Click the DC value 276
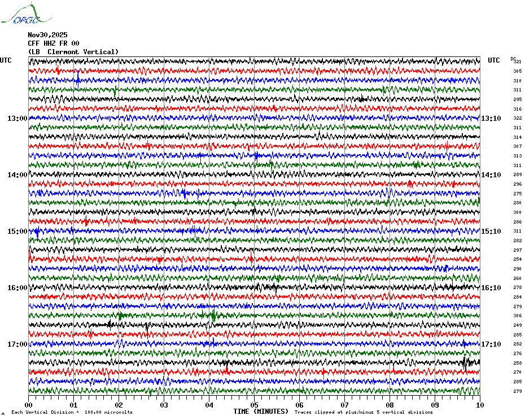This screenshot has width=525, height=420. 518,354
